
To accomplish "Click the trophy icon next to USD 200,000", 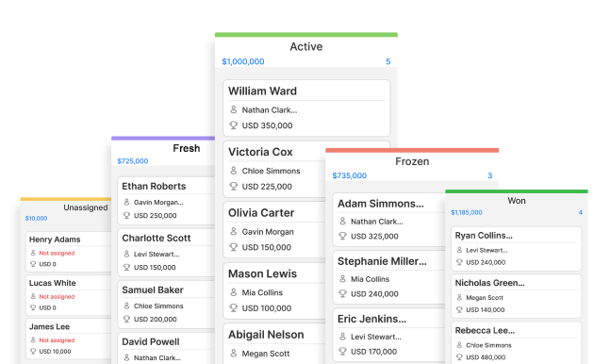I will (126, 319).
